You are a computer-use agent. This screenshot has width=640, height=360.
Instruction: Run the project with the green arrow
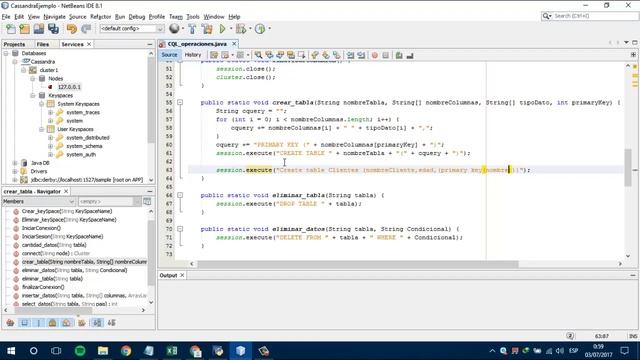(222, 29)
